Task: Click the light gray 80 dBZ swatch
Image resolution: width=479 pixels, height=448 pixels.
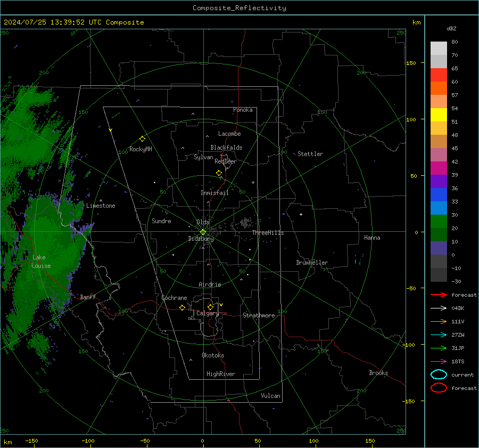Action: point(439,48)
